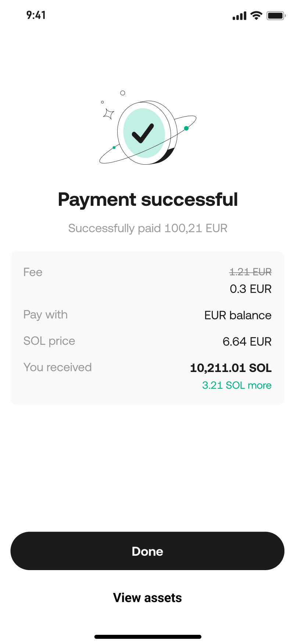Image resolution: width=294 pixels, height=644 pixels.
Task: Tap the Successfully paid 100,21 EUR text
Action: [x=148, y=228]
